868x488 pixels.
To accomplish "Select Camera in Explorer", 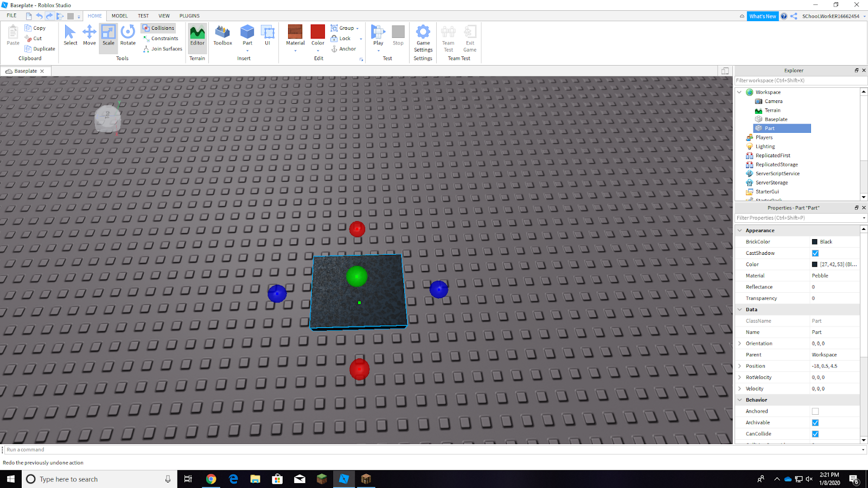I will (774, 101).
